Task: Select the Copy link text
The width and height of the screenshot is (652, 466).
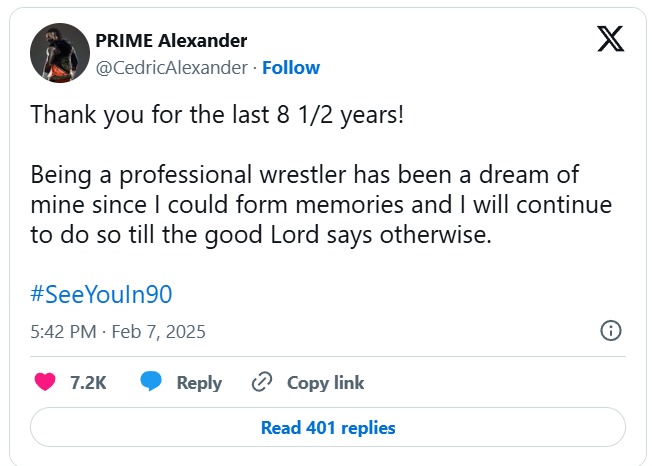Action: 325,382
